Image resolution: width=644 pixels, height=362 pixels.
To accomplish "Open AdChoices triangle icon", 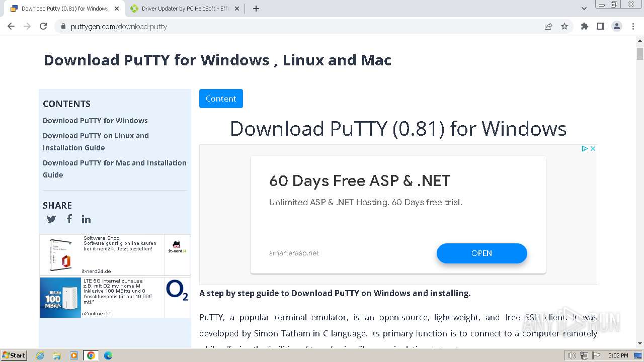I will (585, 148).
